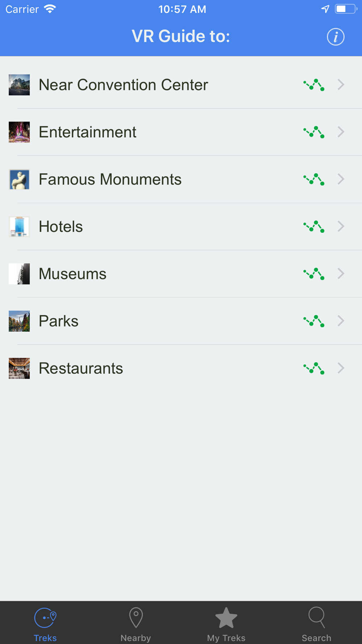Open the Restaurants category label

pyautogui.click(x=81, y=368)
